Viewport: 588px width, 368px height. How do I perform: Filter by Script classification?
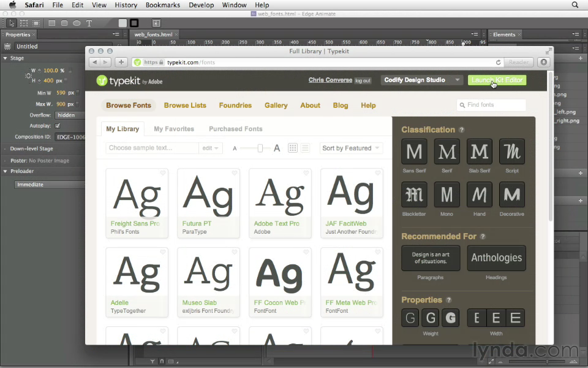pos(512,151)
